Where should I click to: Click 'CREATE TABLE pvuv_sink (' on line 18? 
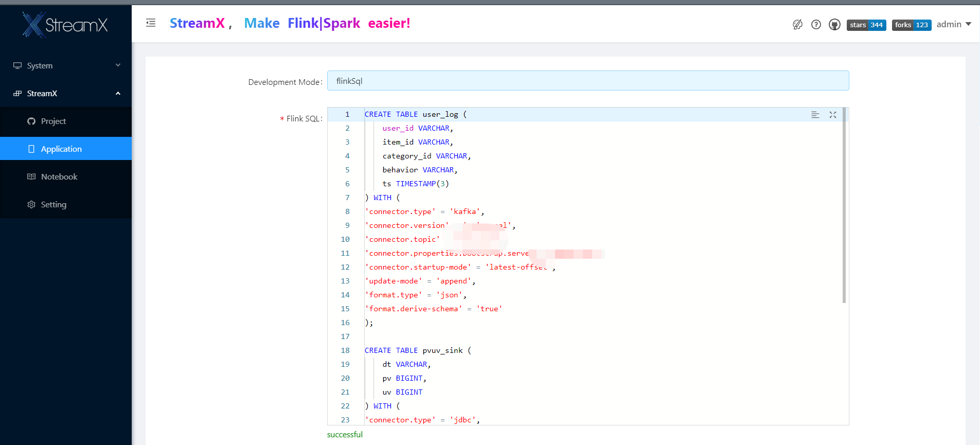418,350
